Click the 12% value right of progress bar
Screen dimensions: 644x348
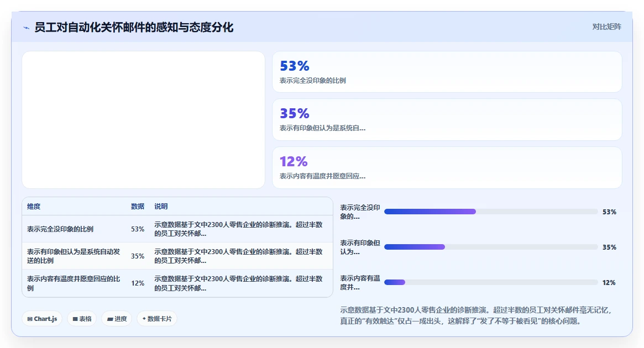coord(609,282)
